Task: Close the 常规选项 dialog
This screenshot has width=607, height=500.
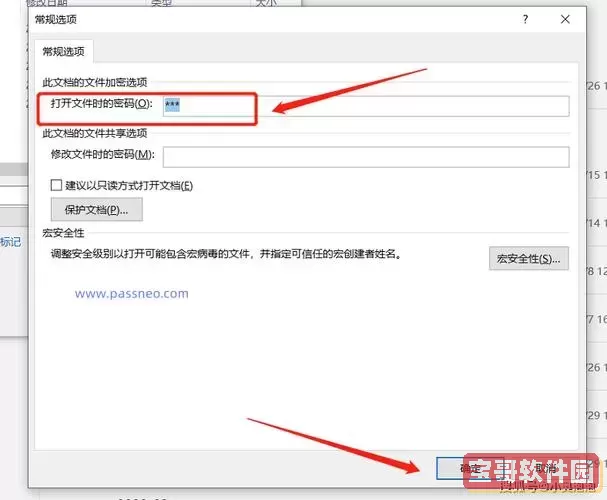Action: point(565,19)
